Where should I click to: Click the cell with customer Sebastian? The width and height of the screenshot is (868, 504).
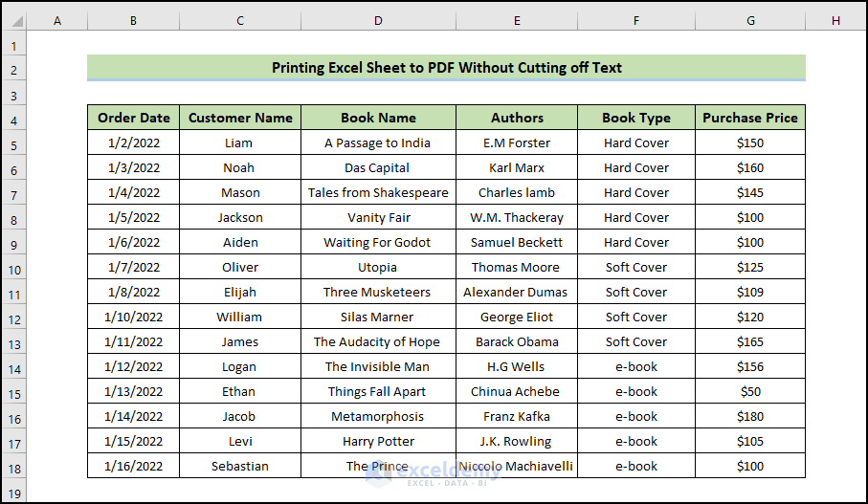240,467
